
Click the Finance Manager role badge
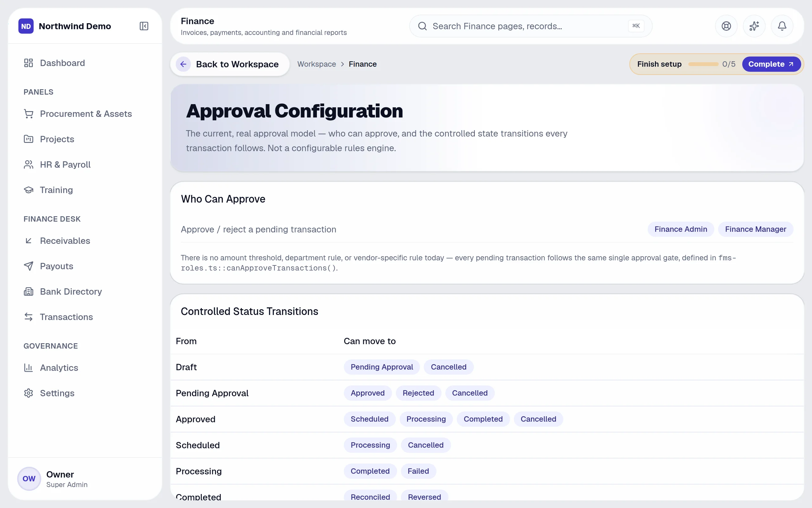(x=755, y=229)
